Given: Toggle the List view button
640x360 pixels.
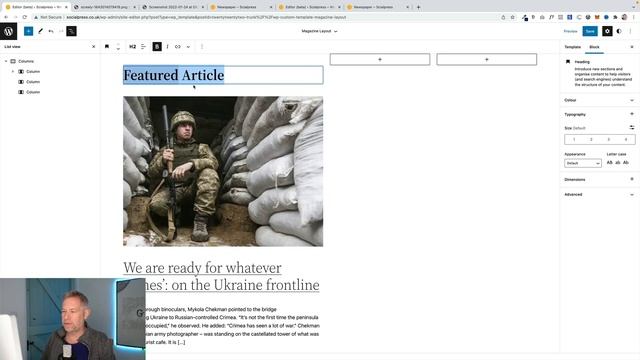Looking at the screenshot, I should 71,31.
